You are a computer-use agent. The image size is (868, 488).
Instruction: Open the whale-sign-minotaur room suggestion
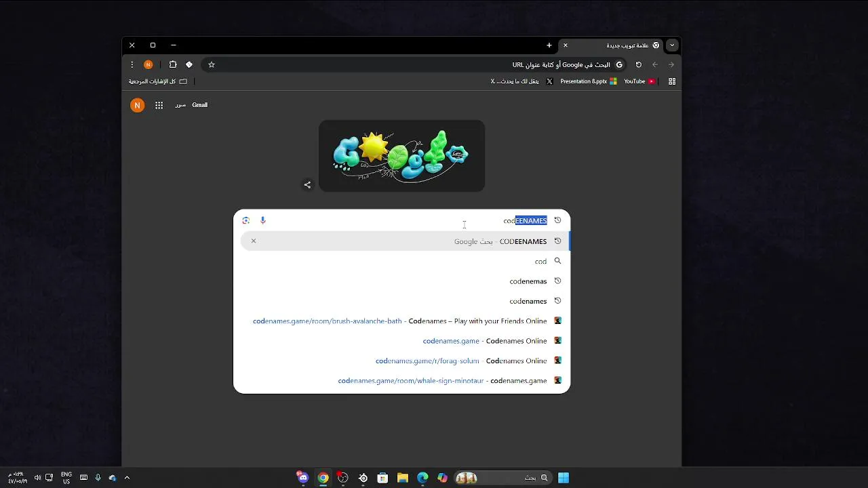click(402, 380)
